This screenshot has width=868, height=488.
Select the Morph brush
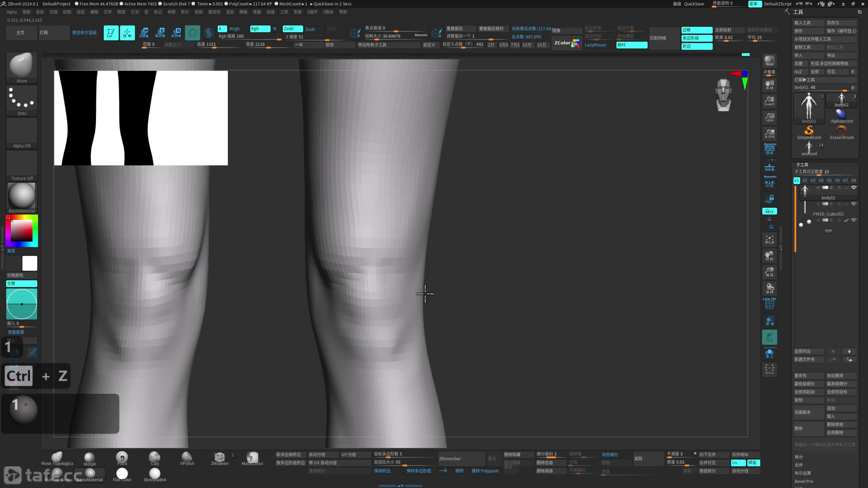point(90,459)
